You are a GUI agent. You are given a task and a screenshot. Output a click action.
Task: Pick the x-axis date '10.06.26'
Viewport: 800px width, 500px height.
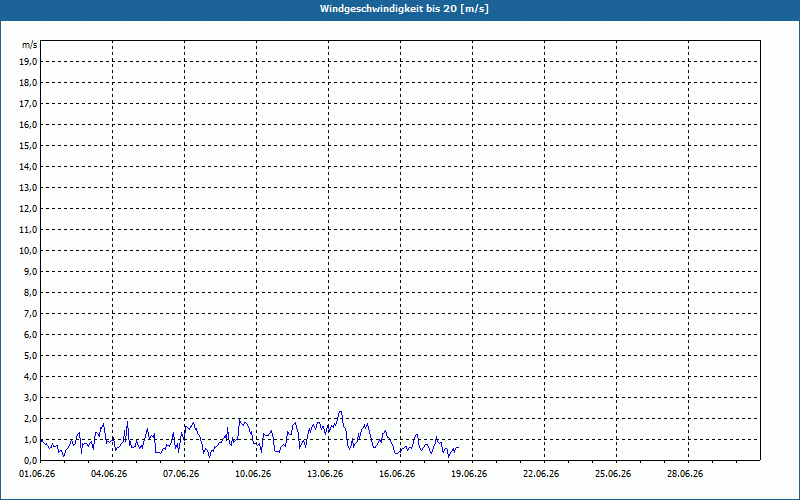(253, 474)
